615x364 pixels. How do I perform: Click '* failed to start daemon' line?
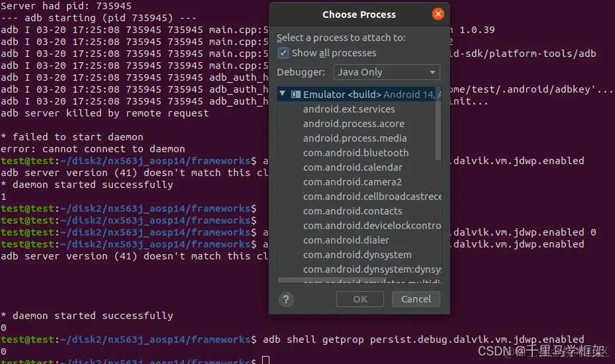click(72, 137)
